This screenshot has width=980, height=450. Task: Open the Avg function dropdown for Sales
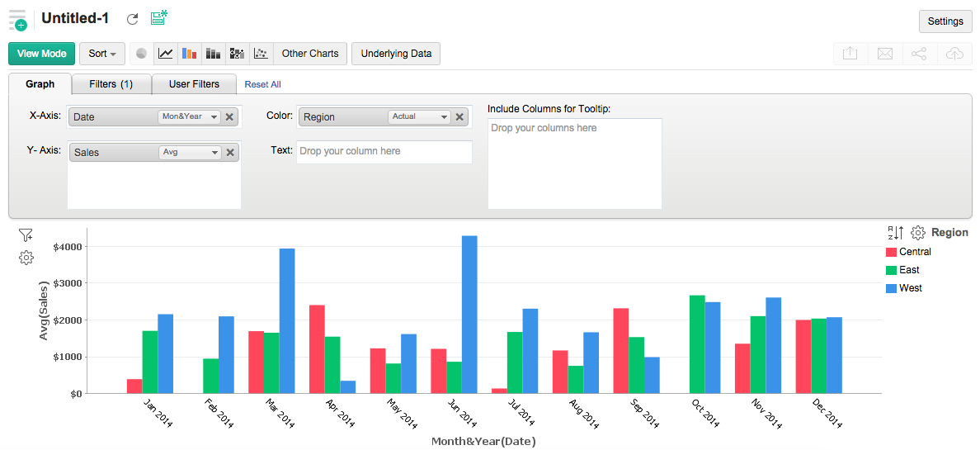tap(189, 152)
